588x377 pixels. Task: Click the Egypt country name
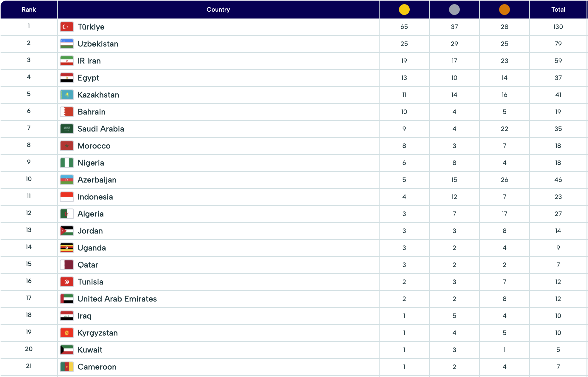(x=88, y=78)
